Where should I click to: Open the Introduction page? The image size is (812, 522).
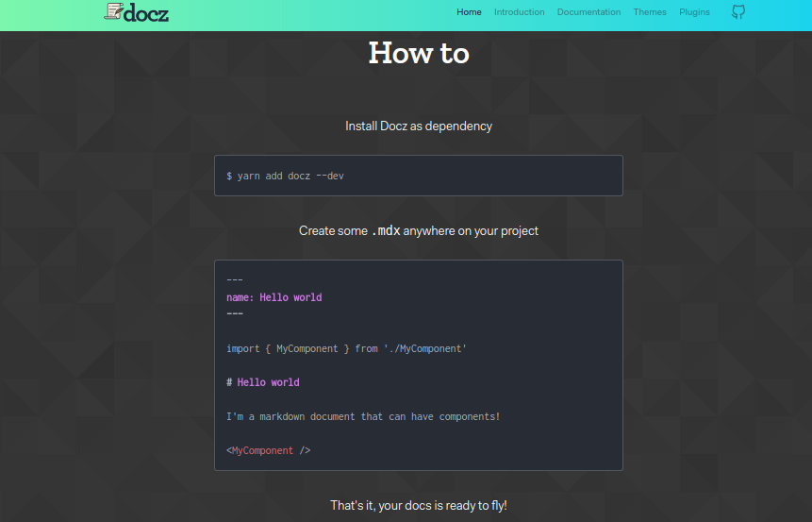point(519,12)
